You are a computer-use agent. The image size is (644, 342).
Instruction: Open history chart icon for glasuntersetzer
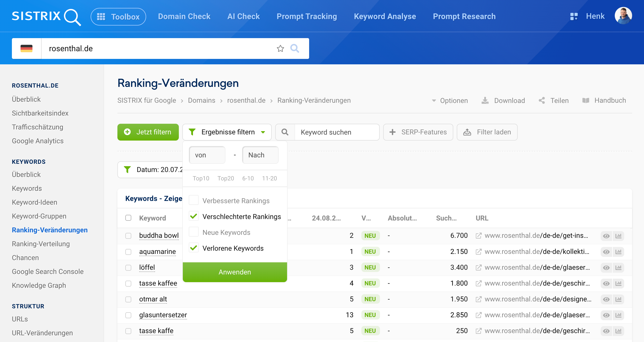[x=618, y=315]
